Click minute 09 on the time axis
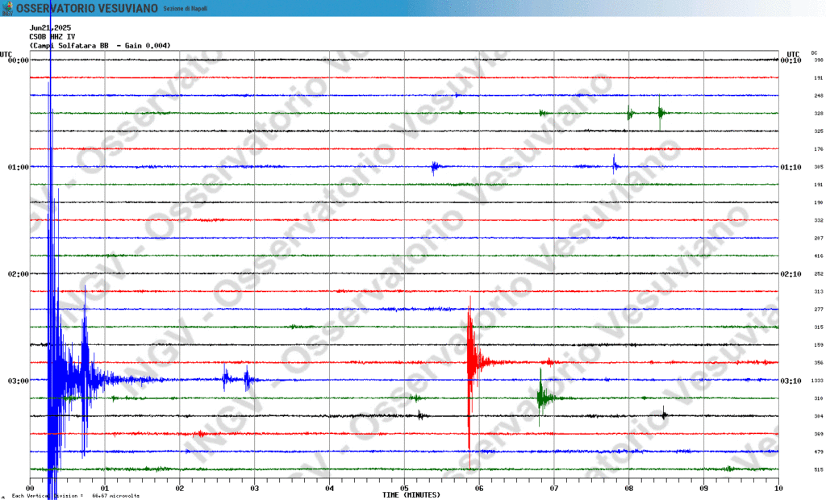 click(x=703, y=488)
